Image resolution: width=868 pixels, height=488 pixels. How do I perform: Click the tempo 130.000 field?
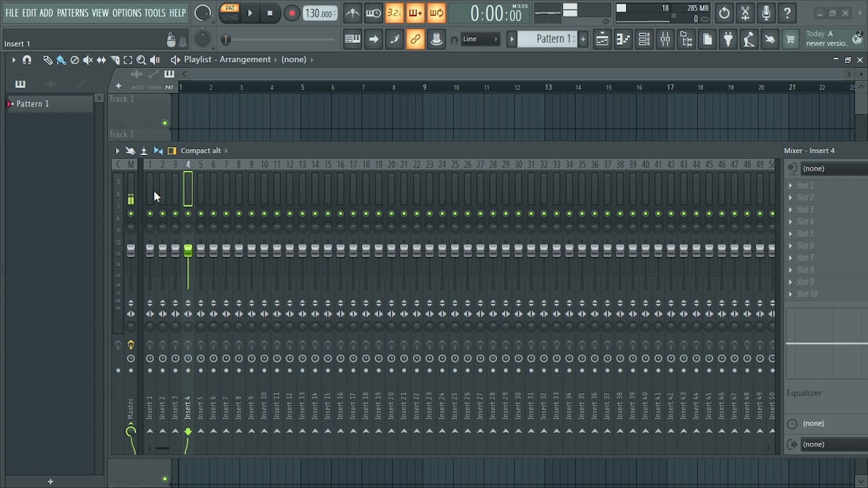319,14
